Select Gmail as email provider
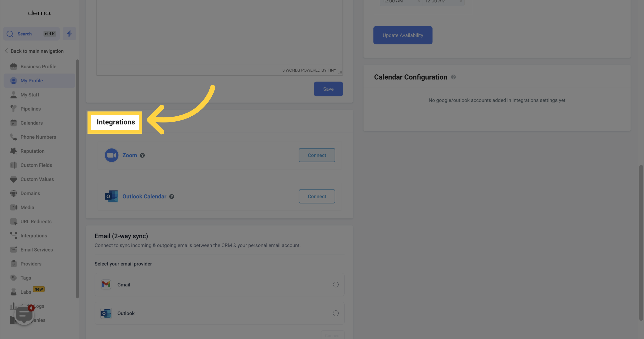Image resolution: width=644 pixels, height=339 pixels. pos(336,284)
